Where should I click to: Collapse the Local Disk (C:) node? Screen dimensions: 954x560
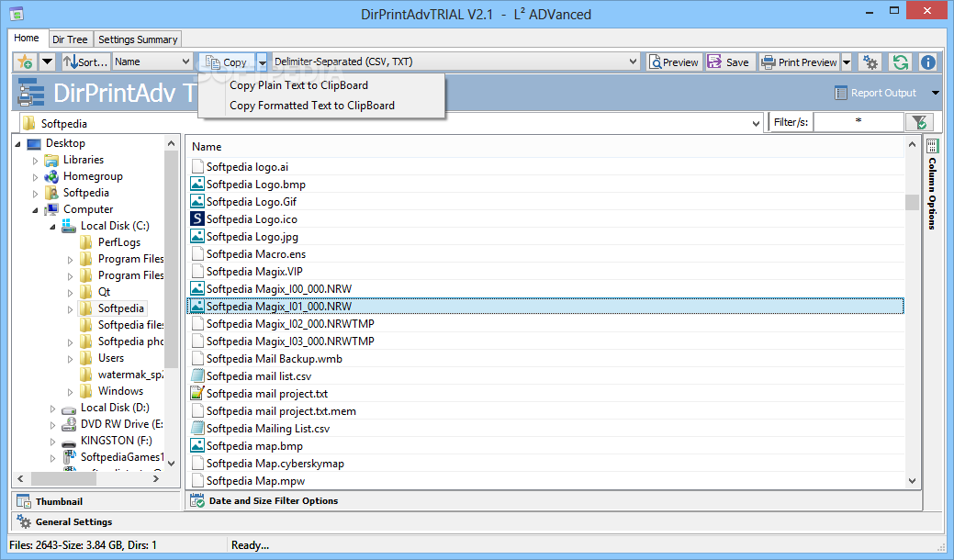click(x=53, y=227)
